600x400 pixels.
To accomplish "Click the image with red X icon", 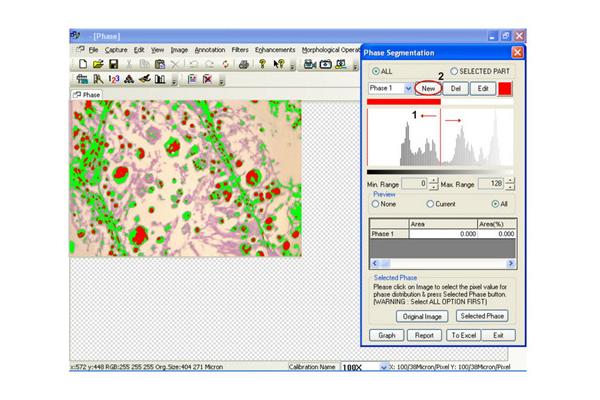I will 207,79.
